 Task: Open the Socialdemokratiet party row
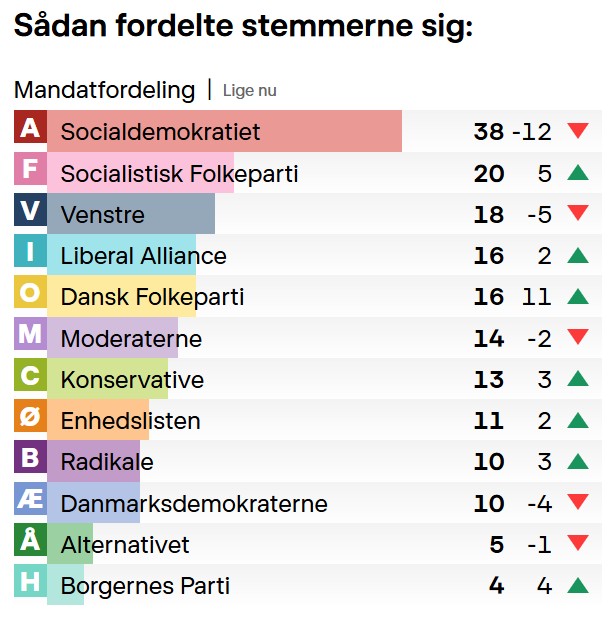(160, 132)
